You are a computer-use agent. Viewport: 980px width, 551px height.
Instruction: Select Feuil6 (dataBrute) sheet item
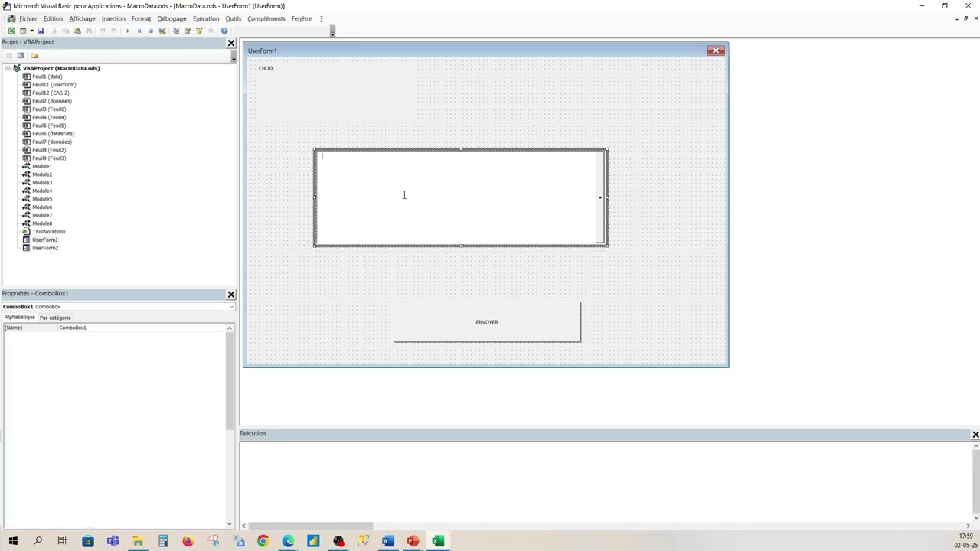coord(53,133)
